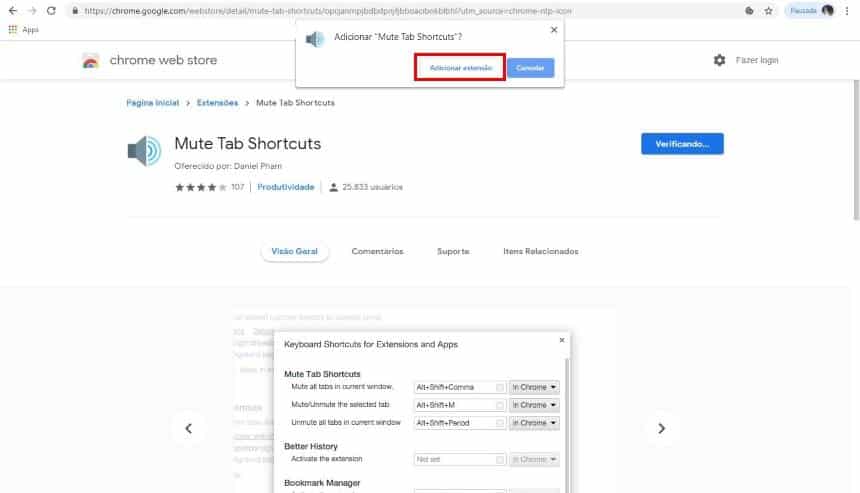Image resolution: width=860 pixels, height=493 pixels.
Task: Show previous screenshot with left arrow
Action: [x=189, y=428]
